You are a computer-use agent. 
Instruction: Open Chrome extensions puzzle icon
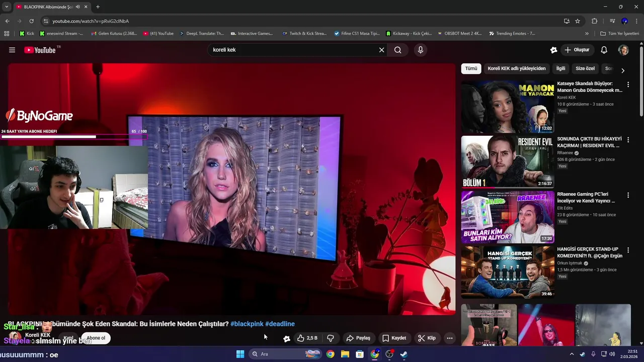[x=594, y=21]
